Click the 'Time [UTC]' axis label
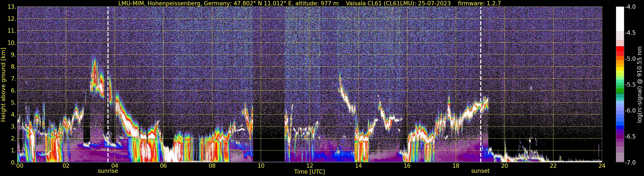Image resolution: width=644 pixels, height=176 pixels. tap(310, 172)
